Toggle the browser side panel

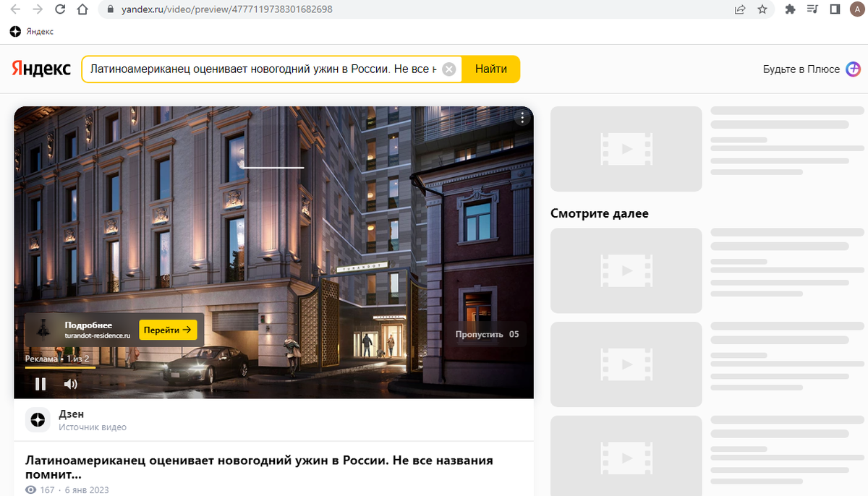point(835,10)
